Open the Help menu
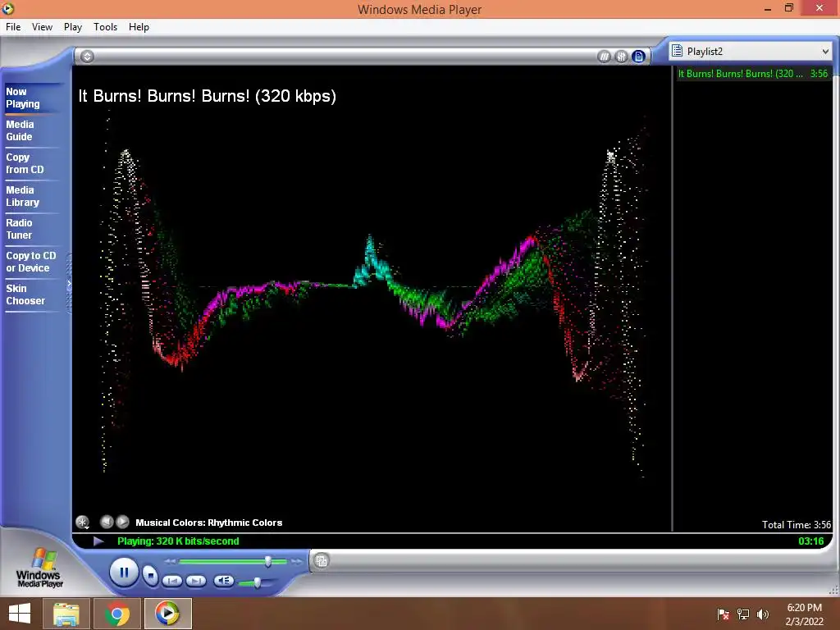The width and height of the screenshot is (840, 630). 139,27
